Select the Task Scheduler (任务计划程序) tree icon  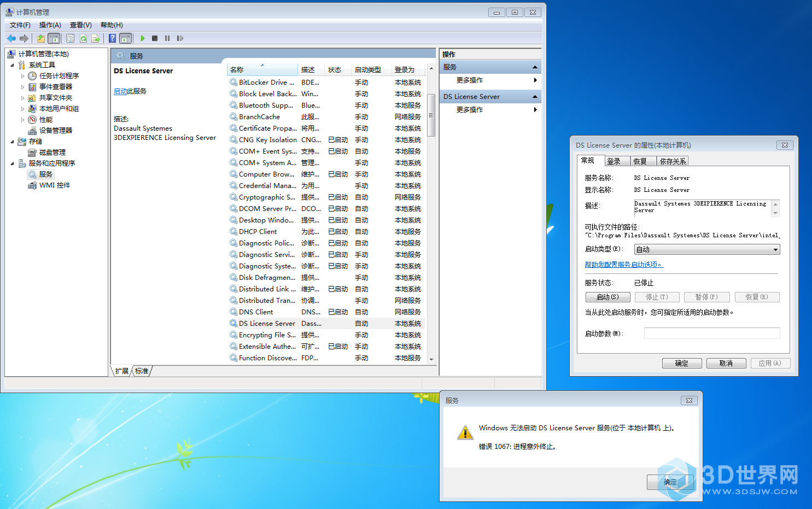(32, 76)
